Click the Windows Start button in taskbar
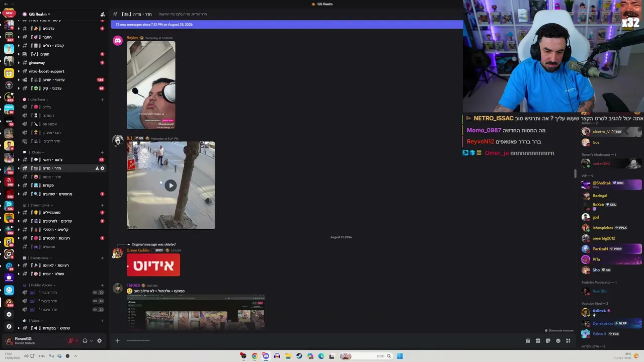The width and height of the screenshot is (644, 362). (399, 356)
